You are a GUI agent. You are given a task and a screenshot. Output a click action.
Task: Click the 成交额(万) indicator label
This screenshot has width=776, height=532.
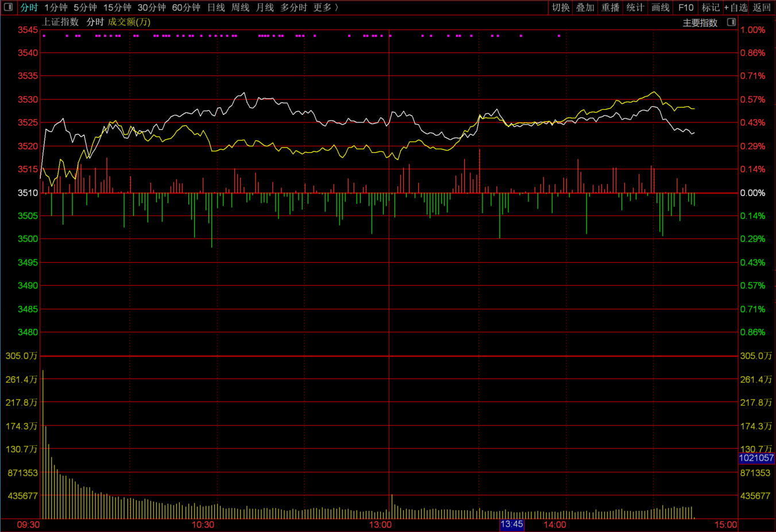click(x=129, y=22)
